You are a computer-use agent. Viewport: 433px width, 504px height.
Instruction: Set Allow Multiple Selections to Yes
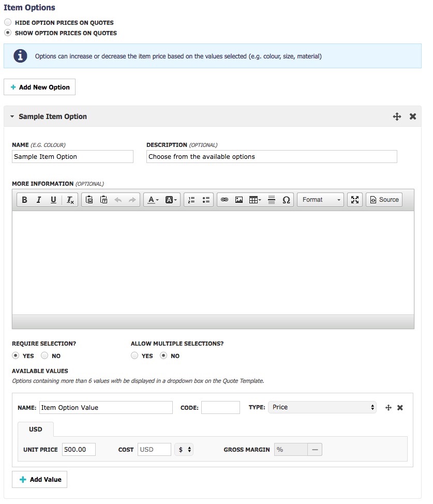[x=135, y=355]
